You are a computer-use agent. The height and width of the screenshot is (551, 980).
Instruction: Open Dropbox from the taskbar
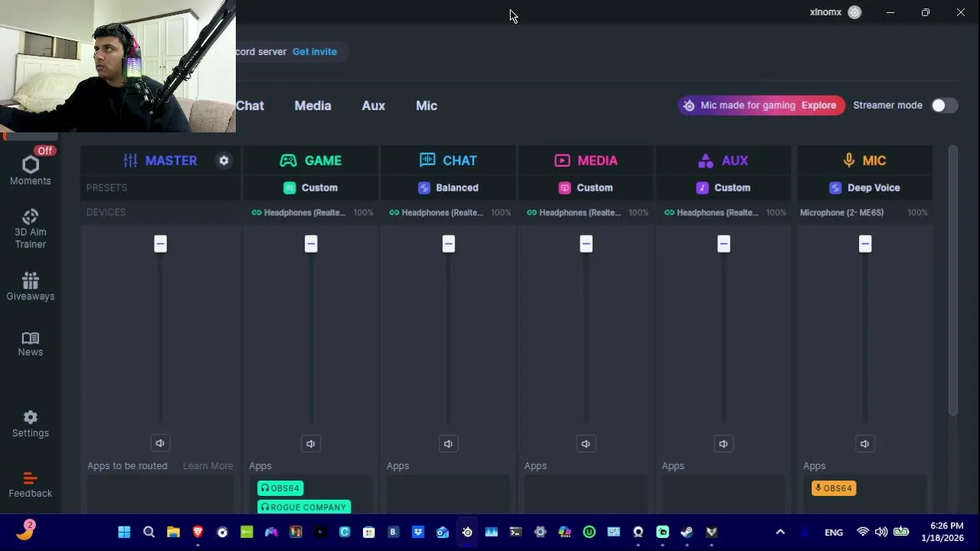(x=418, y=532)
